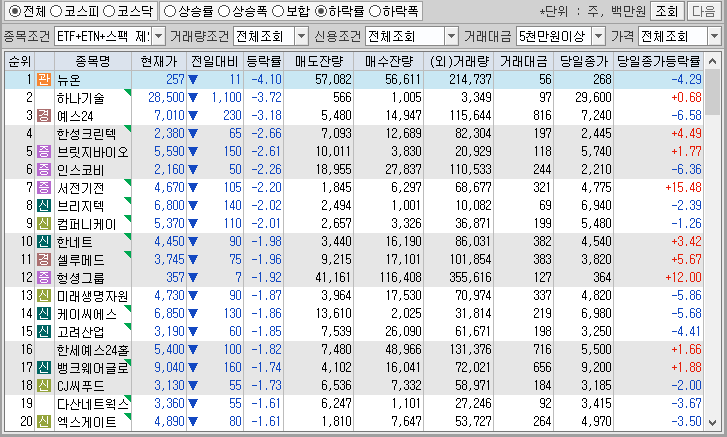Select the 한성크린텍 stock name
The width and height of the screenshot is (727, 437).
pyautogui.click(x=87, y=134)
